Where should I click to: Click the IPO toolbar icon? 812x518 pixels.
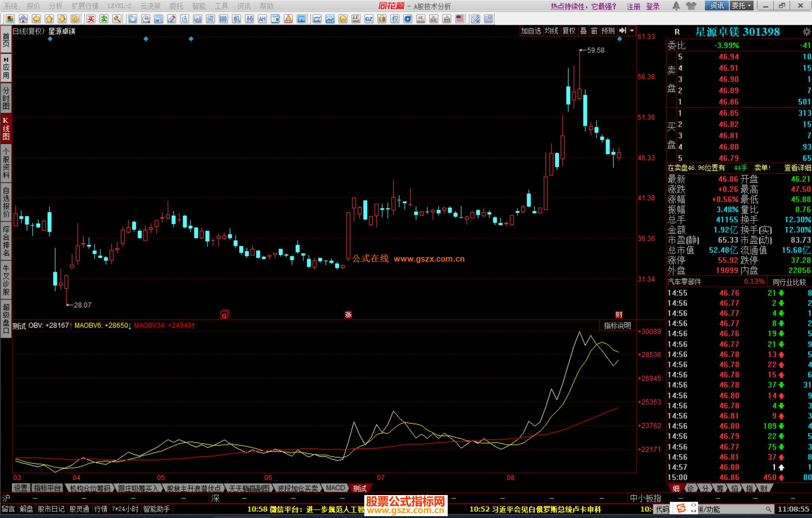pos(301,19)
